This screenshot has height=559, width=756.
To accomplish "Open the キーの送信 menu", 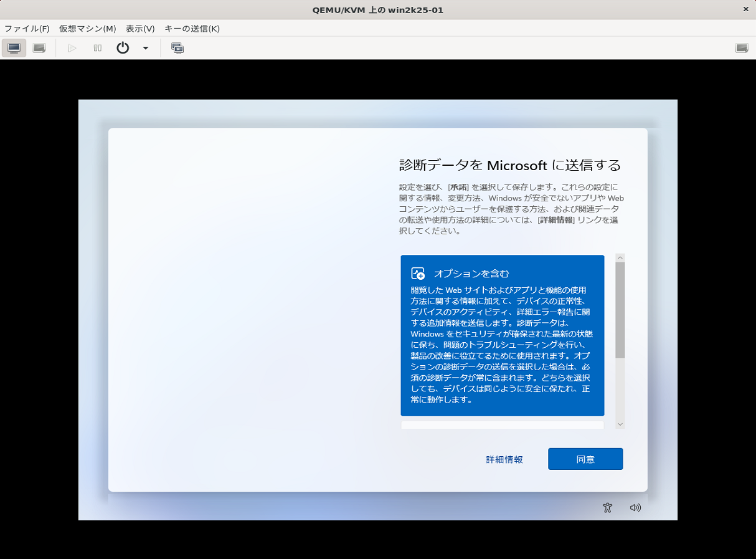I will pyautogui.click(x=191, y=28).
